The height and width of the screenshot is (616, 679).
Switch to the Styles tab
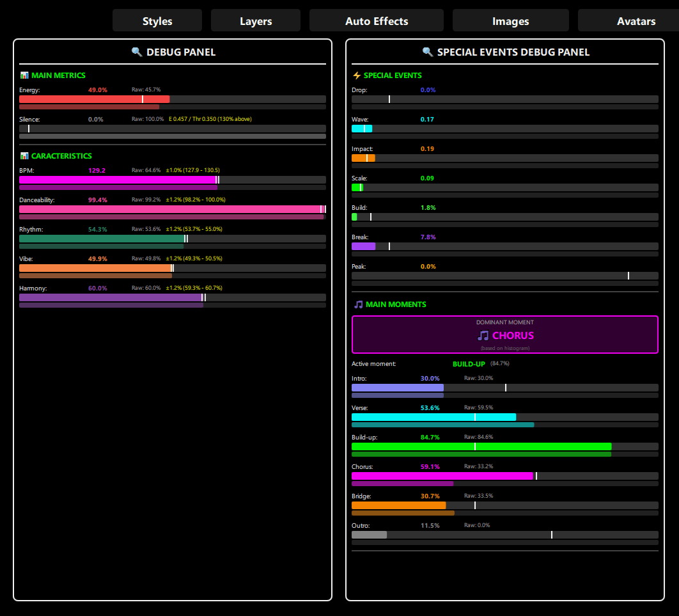point(157,20)
